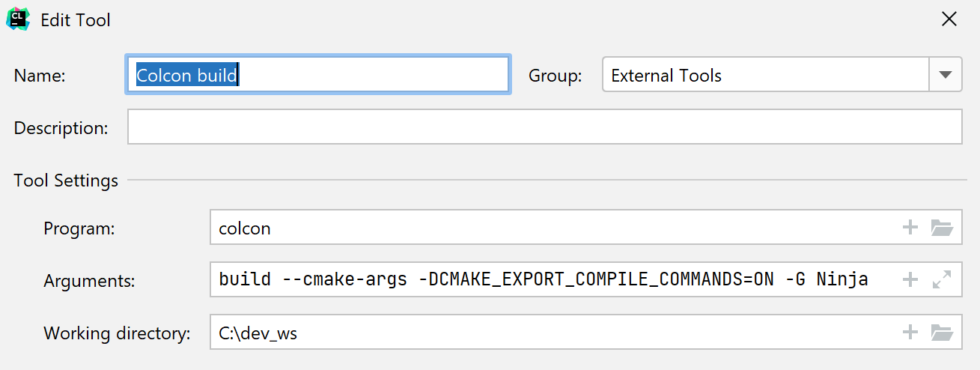Close the Edit Tool dialog

(949, 19)
